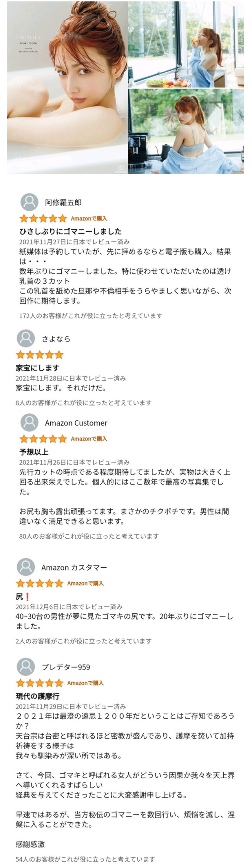Open the profile avatar next to さよなら
Viewport: 252px width, 868px height.
click(x=26, y=338)
